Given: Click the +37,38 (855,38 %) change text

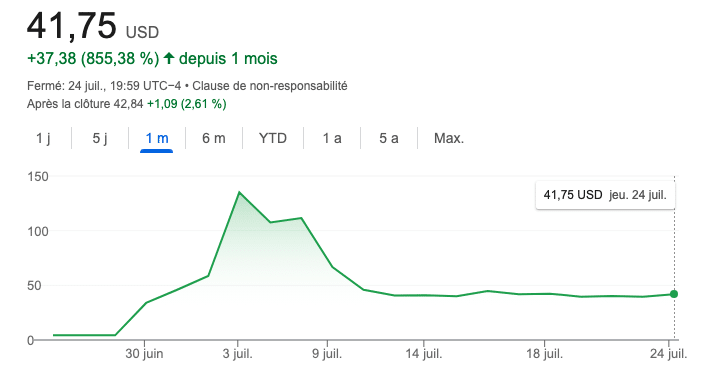Looking at the screenshot, I should click(x=93, y=59).
